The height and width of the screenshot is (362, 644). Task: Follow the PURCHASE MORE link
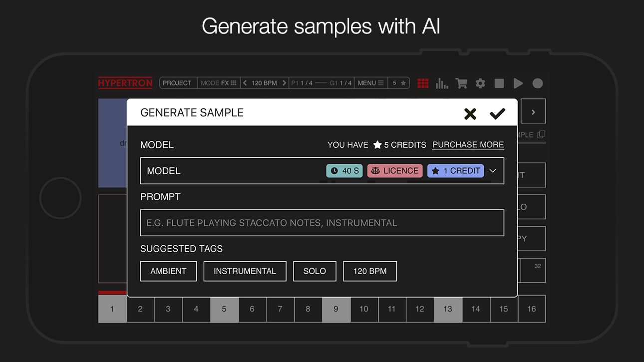point(468,145)
